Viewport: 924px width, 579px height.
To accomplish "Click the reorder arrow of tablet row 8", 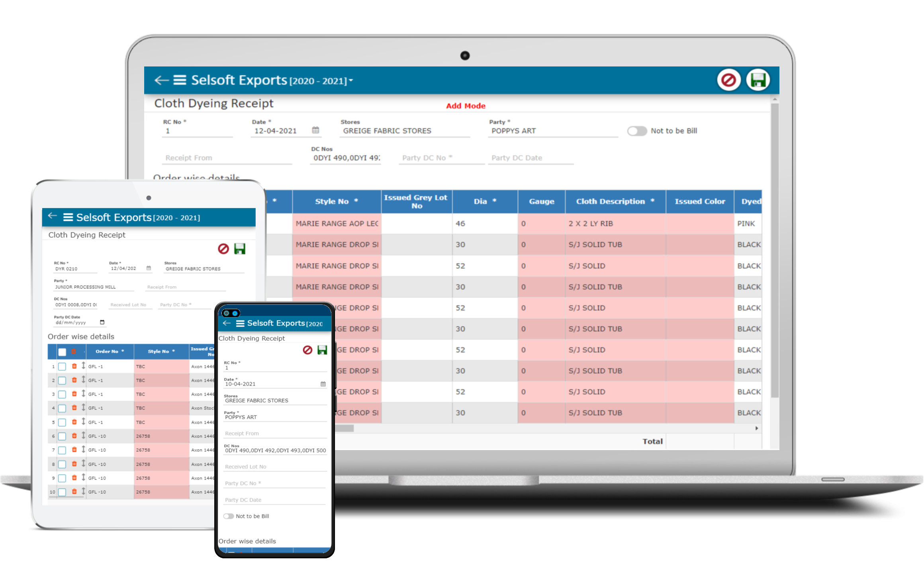I will point(83,464).
